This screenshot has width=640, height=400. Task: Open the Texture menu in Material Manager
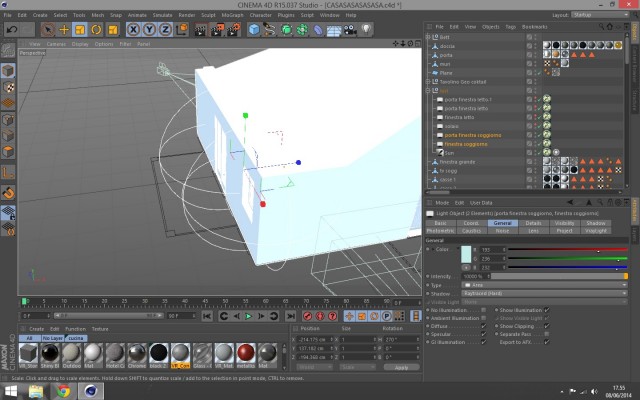pos(100,329)
